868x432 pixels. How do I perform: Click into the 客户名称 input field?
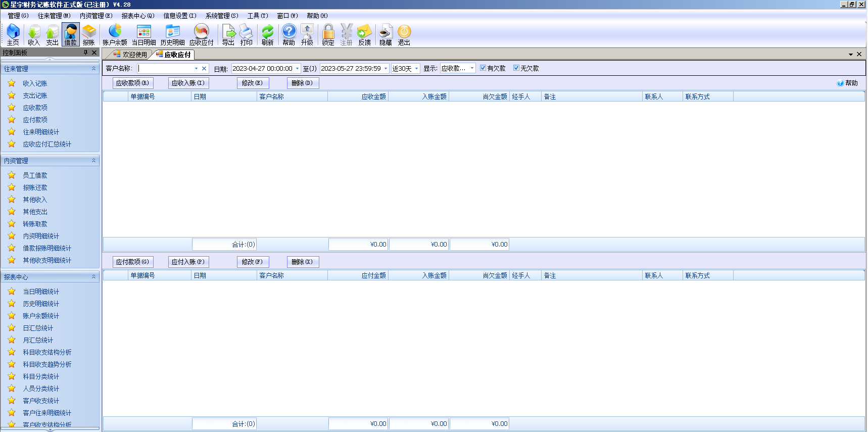pyautogui.click(x=165, y=68)
